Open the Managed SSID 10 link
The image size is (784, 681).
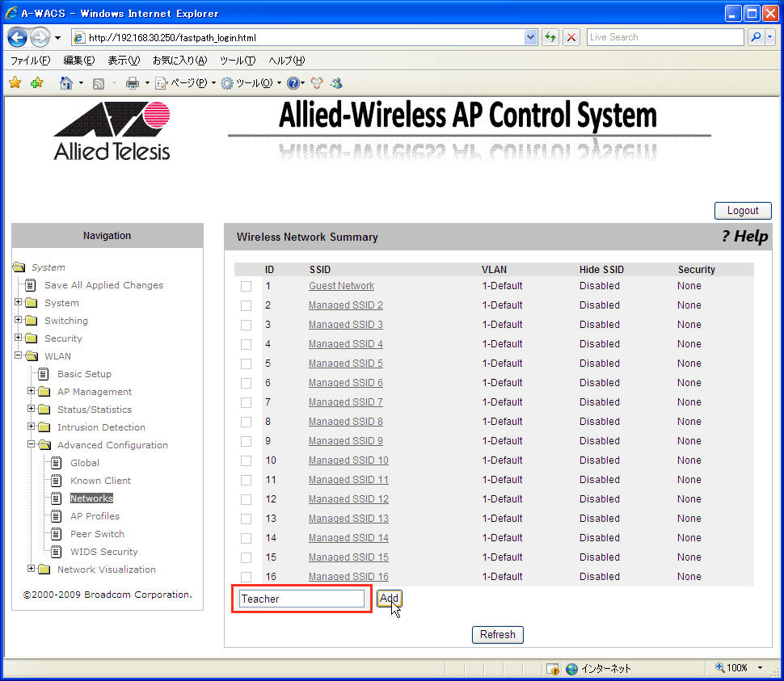pos(348,460)
